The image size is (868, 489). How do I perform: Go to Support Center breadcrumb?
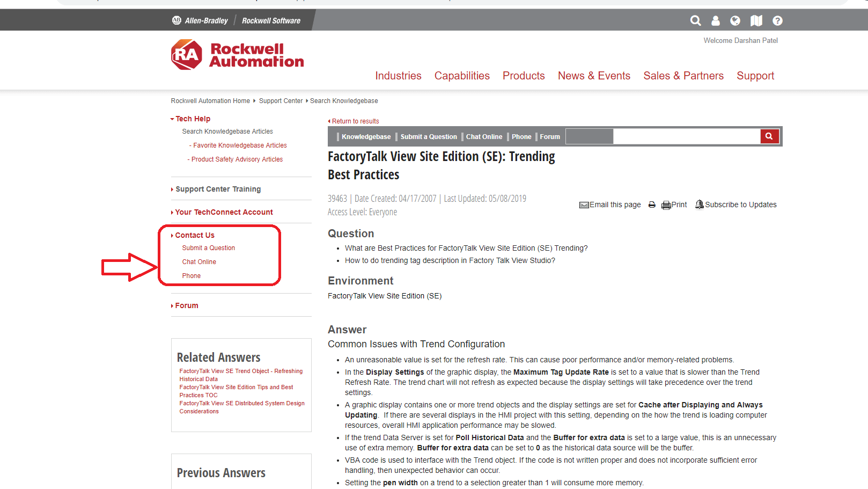point(281,101)
